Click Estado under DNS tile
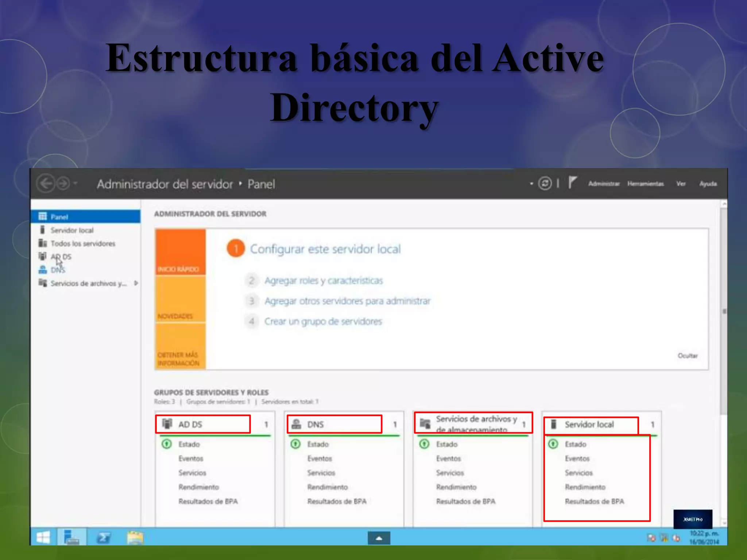 318,444
